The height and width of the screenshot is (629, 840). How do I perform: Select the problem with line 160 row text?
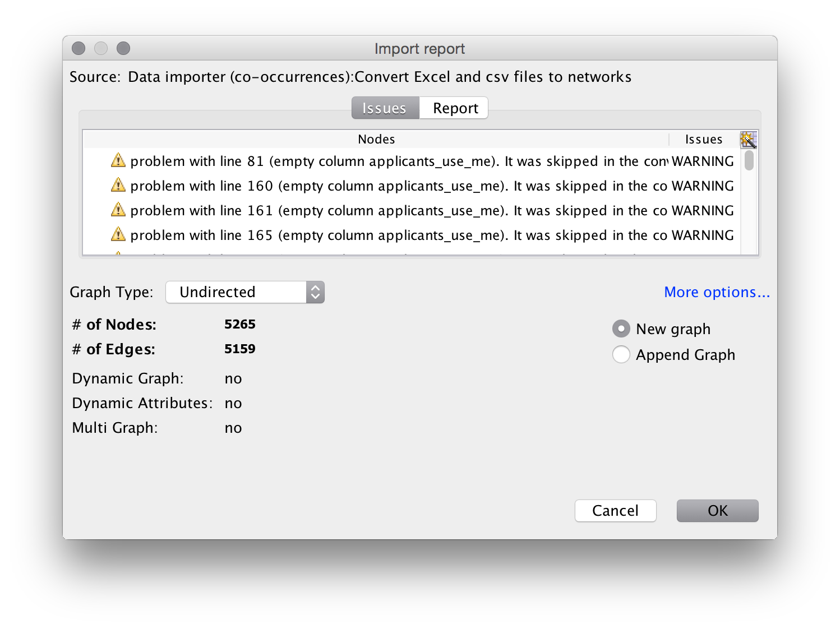click(399, 186)
